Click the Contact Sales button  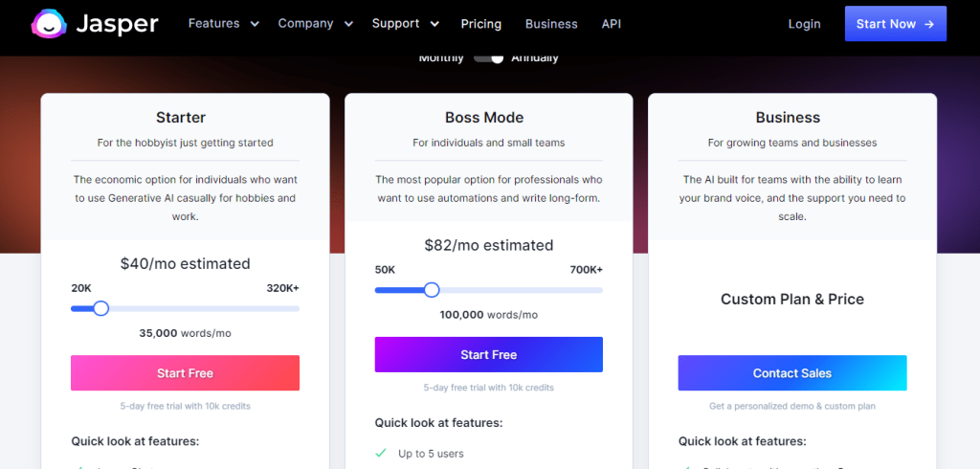click(792, 373)
